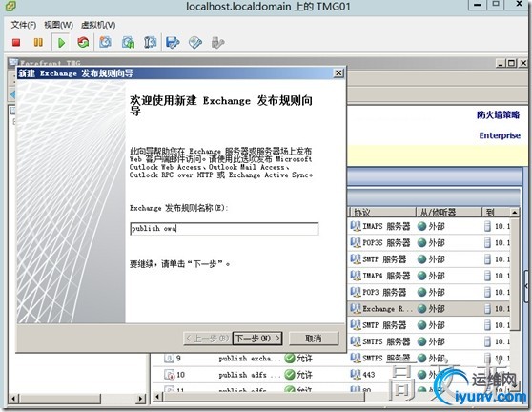Screen dimensions: 532x412
Task: Click the left pane scroll right arrow
Action: pos(141,398)
